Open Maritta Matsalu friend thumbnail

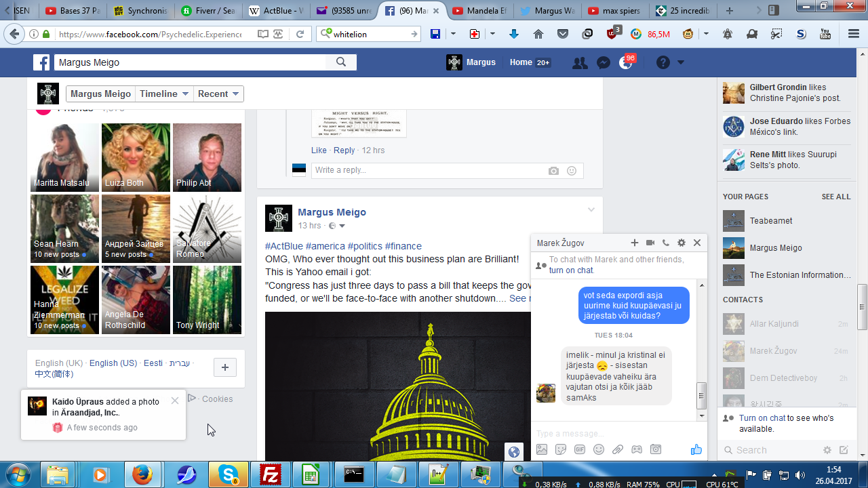(64, 157)
